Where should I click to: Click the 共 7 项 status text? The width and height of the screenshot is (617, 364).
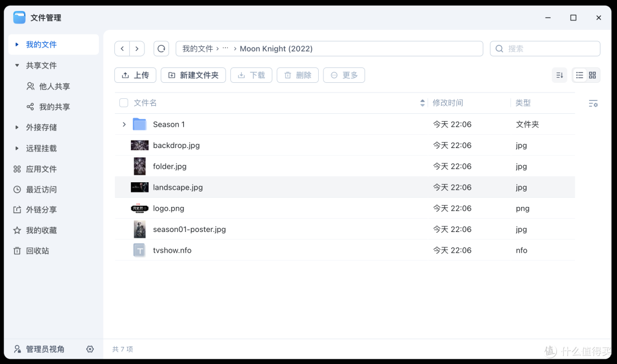[122, 349]
